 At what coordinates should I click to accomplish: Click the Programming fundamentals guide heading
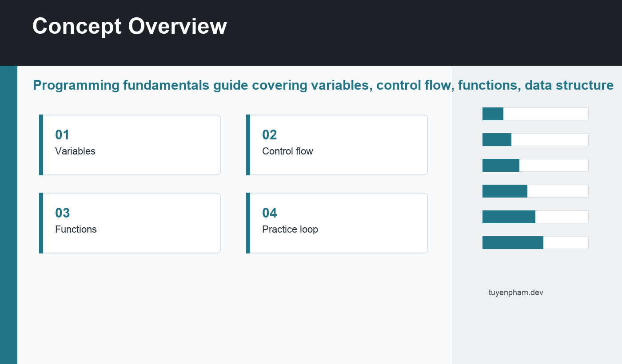[x=323, y=85]
